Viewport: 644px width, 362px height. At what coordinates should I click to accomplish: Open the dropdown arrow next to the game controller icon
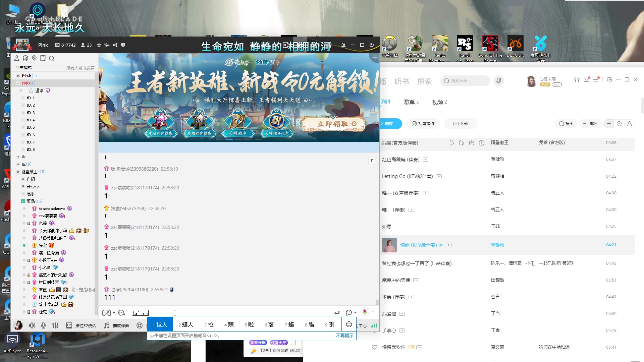(114, 313)
